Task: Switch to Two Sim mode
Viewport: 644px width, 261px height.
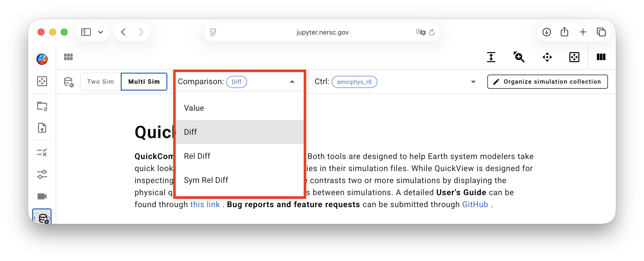Action: pos(100,82)
